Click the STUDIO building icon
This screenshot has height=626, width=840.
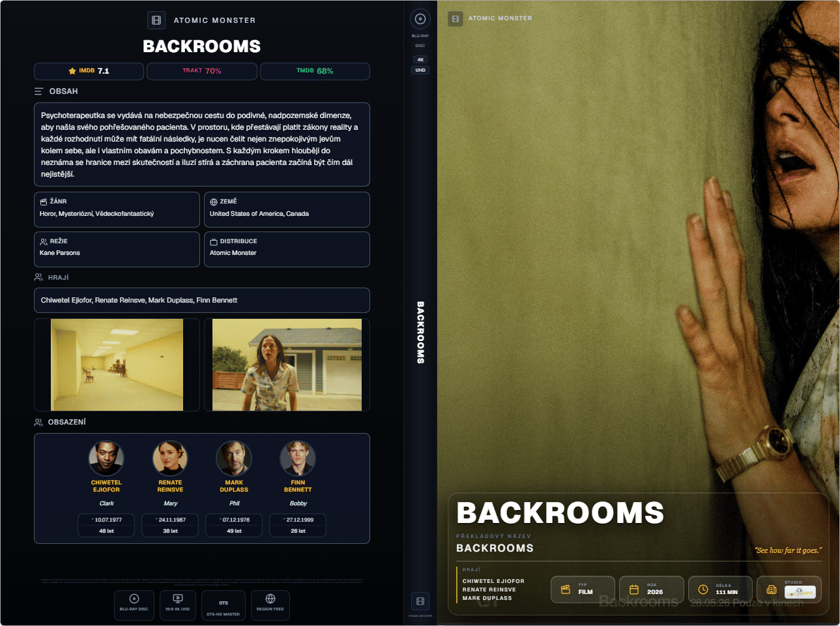click(x=772, y=589)
